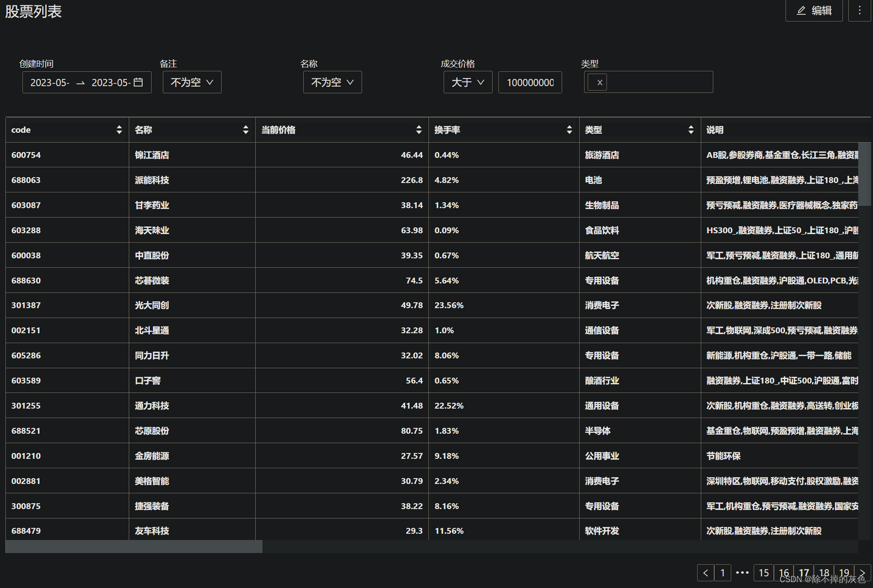Go to next page arrow
873x588 pixels.
[x=862, y=573]
